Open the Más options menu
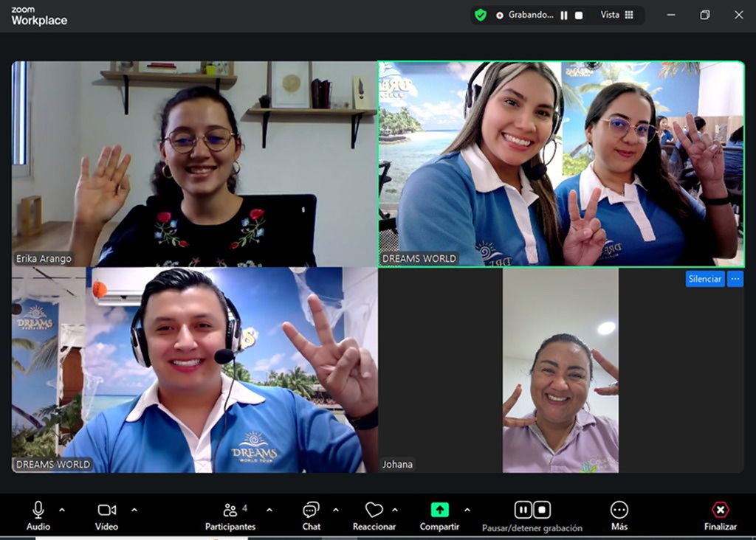756x540 pixels. coord(619,510)
